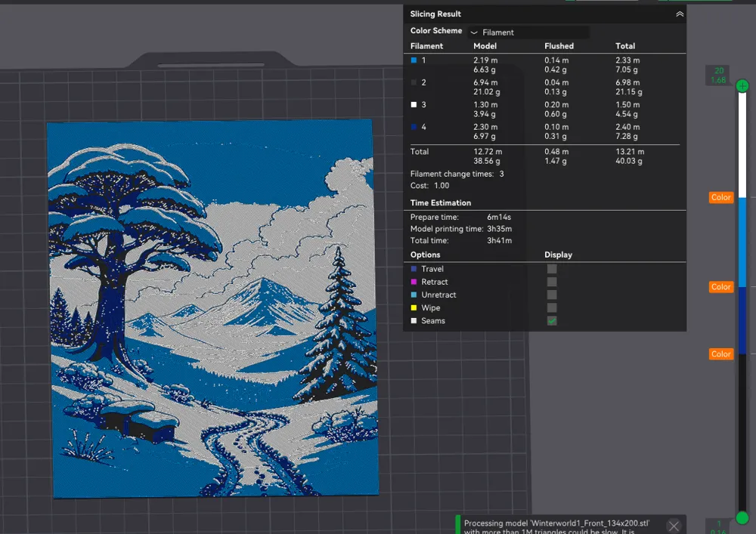Click the Total column header

coord(625,46)
